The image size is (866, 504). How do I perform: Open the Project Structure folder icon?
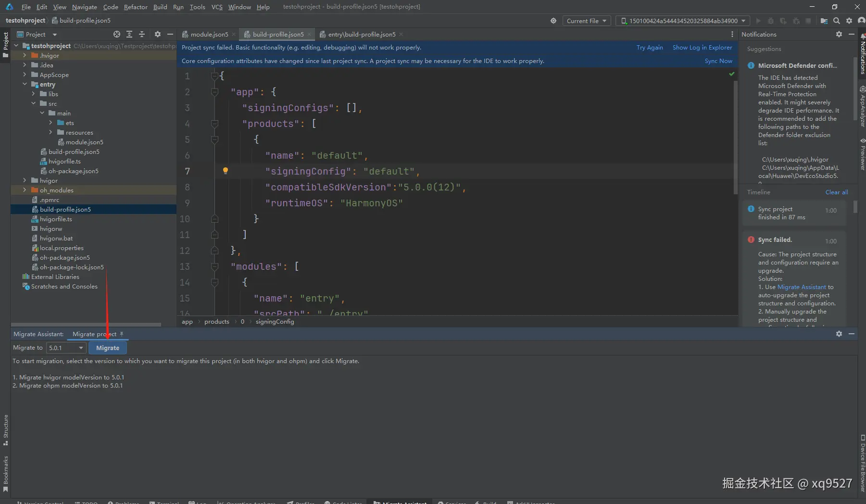coord(824,21)
